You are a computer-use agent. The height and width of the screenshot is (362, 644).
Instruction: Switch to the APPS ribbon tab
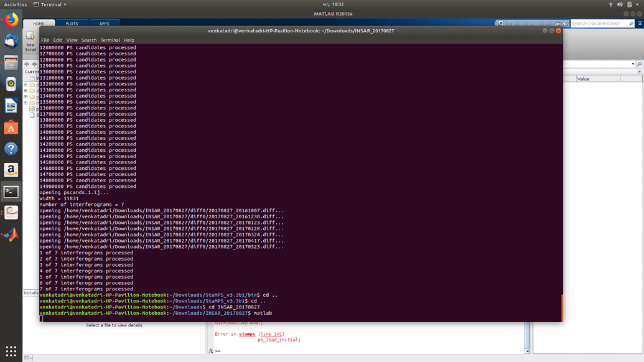pos(105,22)
